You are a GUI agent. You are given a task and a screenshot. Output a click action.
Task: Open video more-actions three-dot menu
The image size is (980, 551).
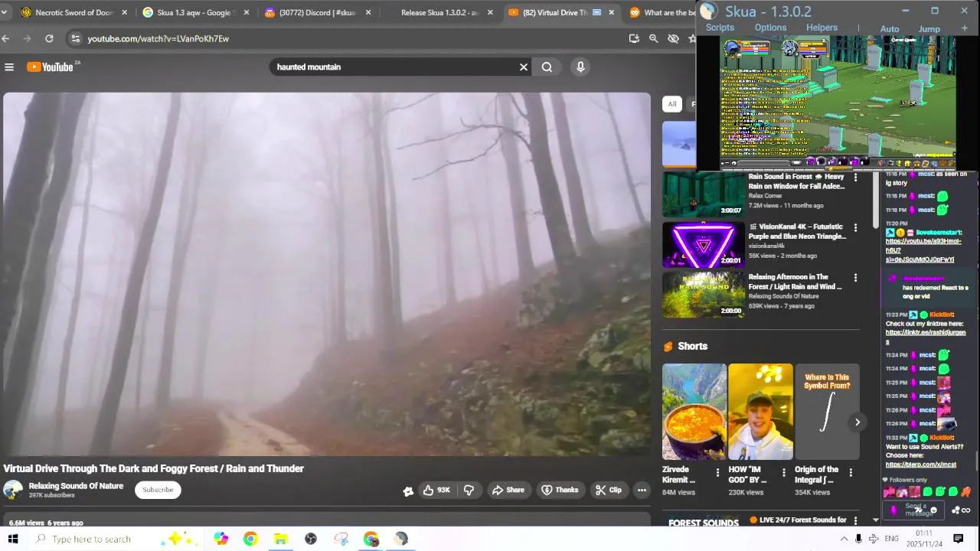[642, 490]
